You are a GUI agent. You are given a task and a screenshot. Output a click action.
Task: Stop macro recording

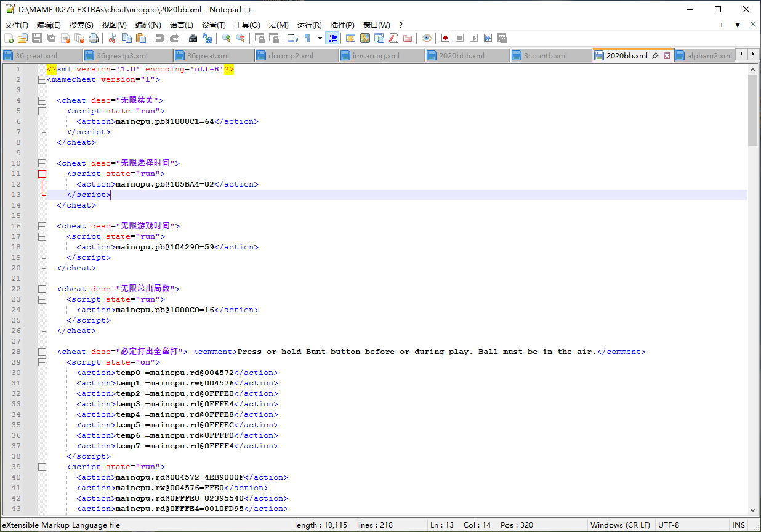pos(459,38)
